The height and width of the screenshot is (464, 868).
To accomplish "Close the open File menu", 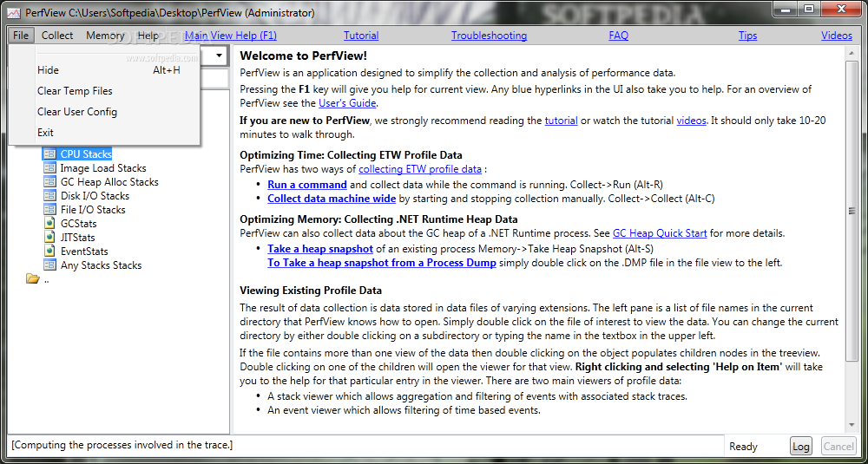I will 21,36.
